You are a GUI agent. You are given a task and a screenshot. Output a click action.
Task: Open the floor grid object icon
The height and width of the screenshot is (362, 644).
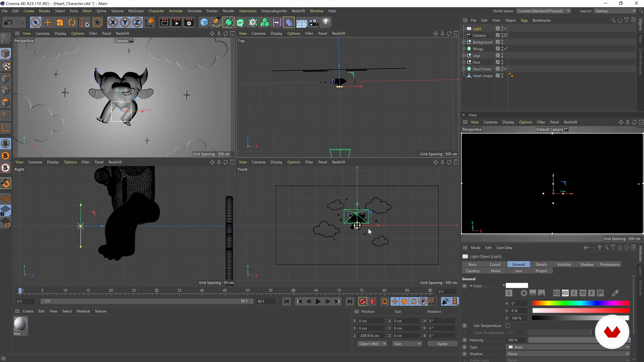(x=302, y=22)
